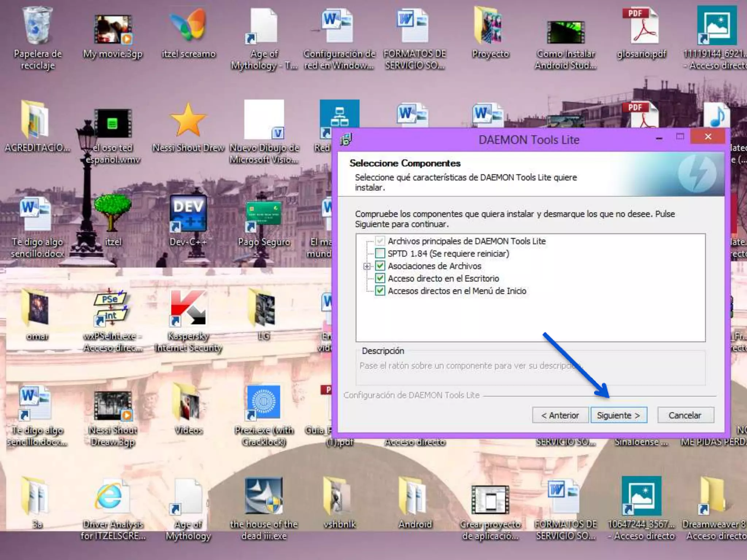Screen dimensions: 747x560
Task: Uncheck Asociaciones de Archivos component
Action: pos(380,266)
